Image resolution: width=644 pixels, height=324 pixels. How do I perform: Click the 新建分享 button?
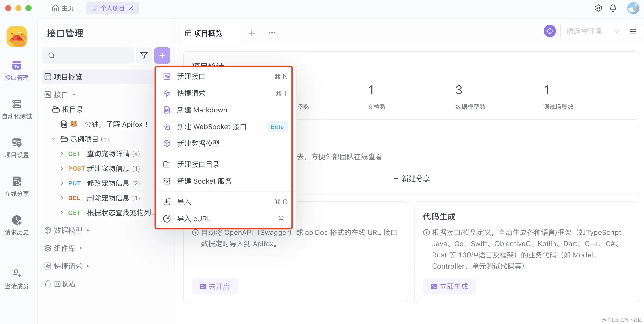click(x=412, y=179)
